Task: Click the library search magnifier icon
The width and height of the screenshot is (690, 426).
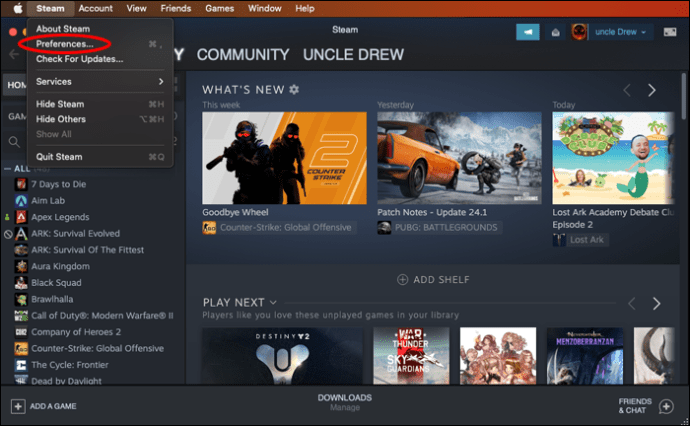Action: pos(14,142)
